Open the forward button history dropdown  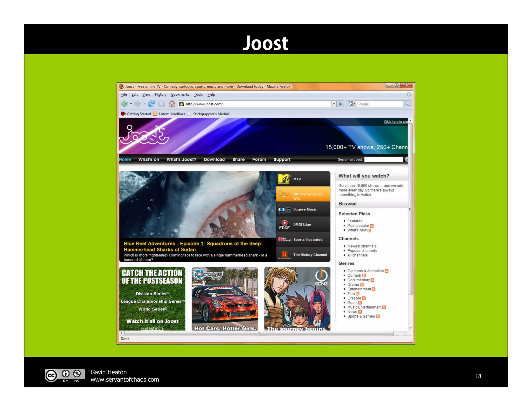[x=144, y=104]
